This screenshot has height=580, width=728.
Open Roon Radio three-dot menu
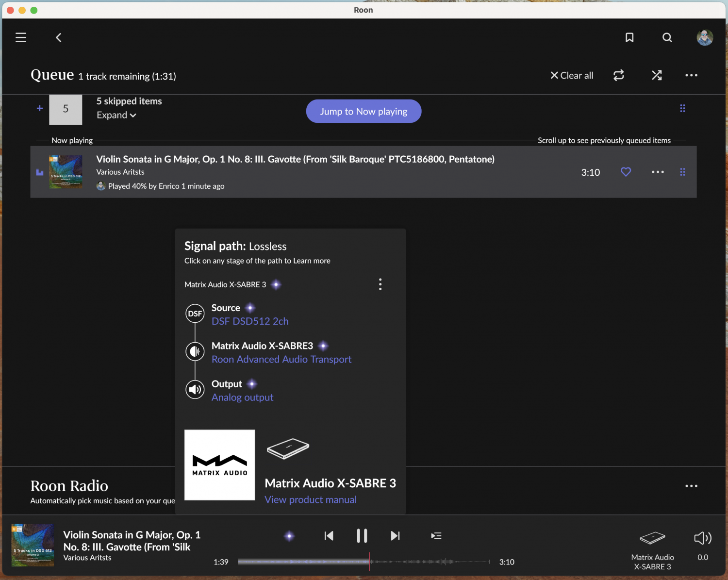[x=691, y=486]
